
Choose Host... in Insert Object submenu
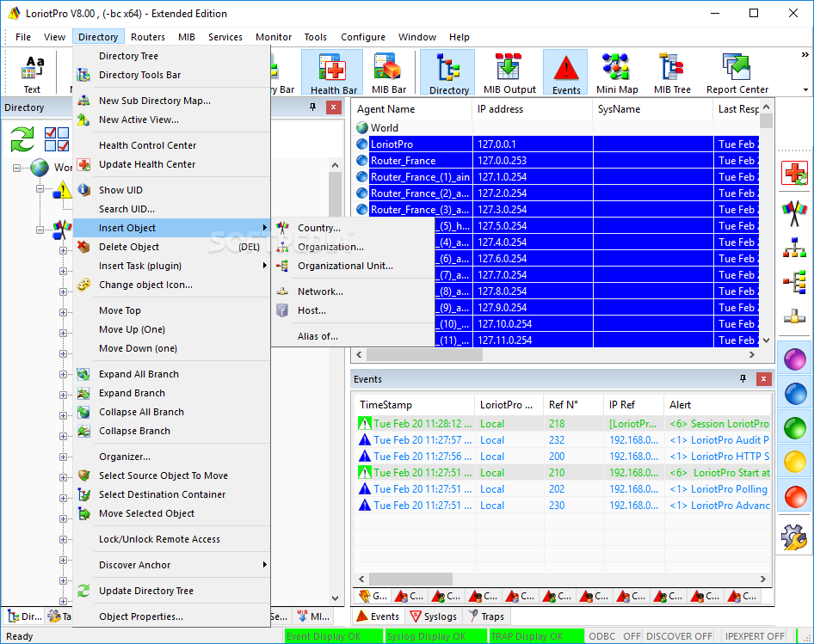click(x=353, y=310)
